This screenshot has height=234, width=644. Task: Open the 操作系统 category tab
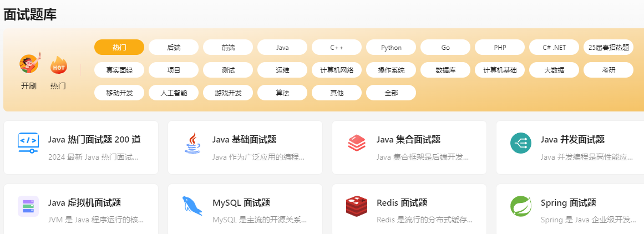tap(391, 70)
